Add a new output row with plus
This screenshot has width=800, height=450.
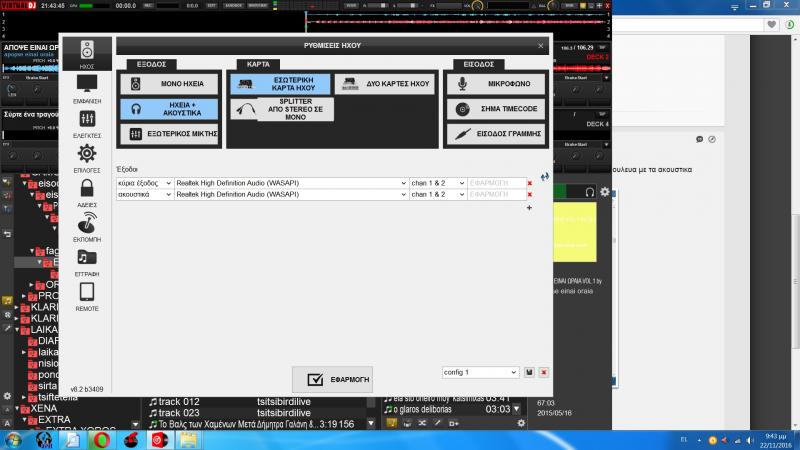point(529,208)
